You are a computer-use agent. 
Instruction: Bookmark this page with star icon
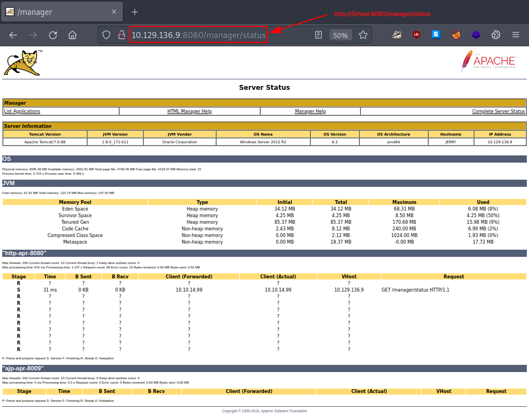click(363, 35)
